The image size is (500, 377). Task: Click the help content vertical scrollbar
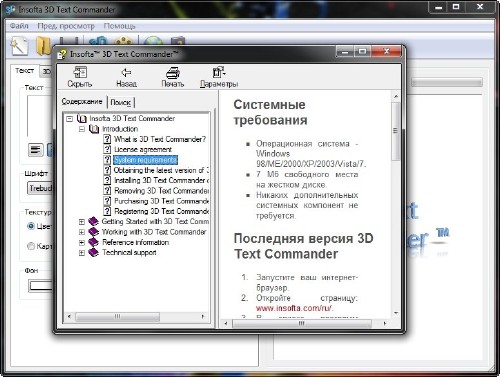396,203
